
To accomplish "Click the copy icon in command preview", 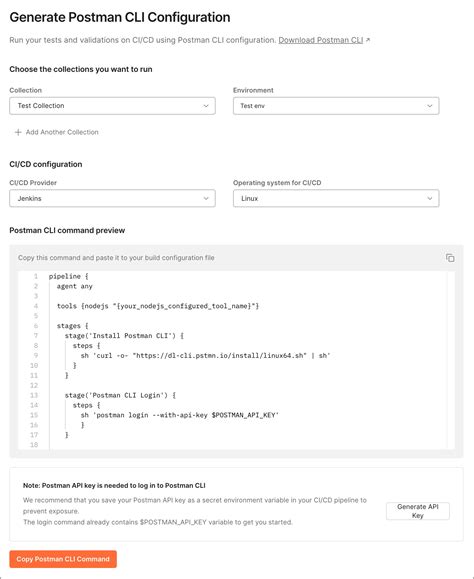I will point(450,258).
